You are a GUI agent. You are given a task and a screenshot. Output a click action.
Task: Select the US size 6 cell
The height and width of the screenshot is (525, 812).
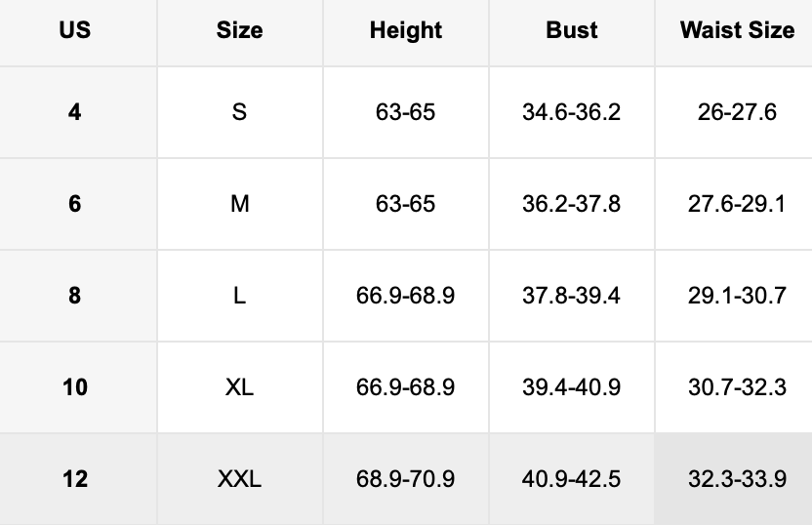pyautogui.click(x=75, y=204)
